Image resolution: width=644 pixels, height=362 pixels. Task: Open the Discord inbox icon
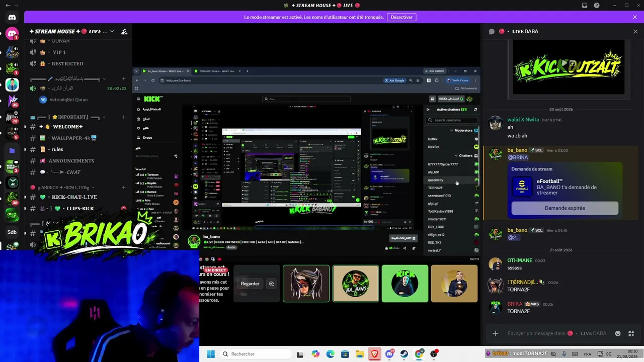point(585,5)
